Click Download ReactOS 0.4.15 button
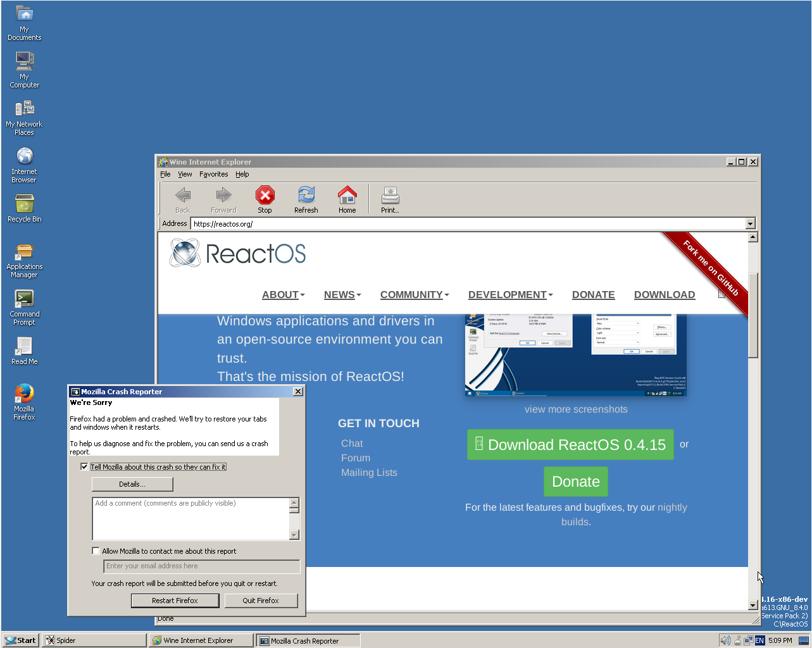812x648 pixels. (x=570, y=445)
